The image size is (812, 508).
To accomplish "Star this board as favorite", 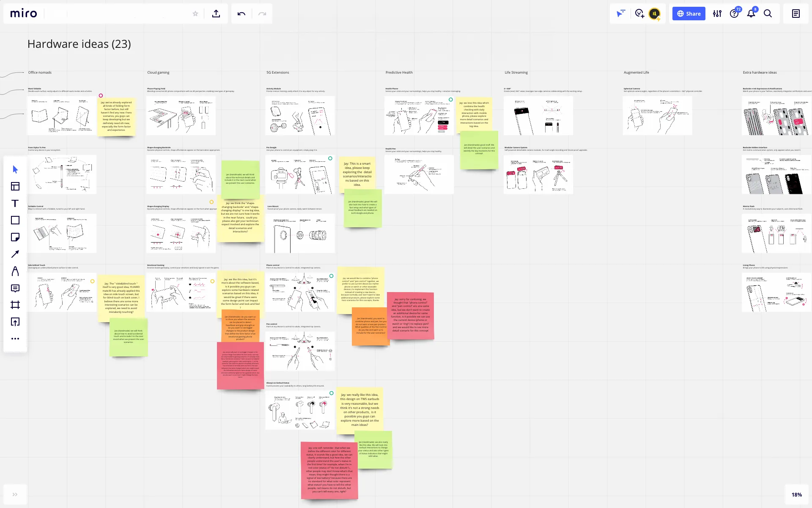I will (195, 14).
